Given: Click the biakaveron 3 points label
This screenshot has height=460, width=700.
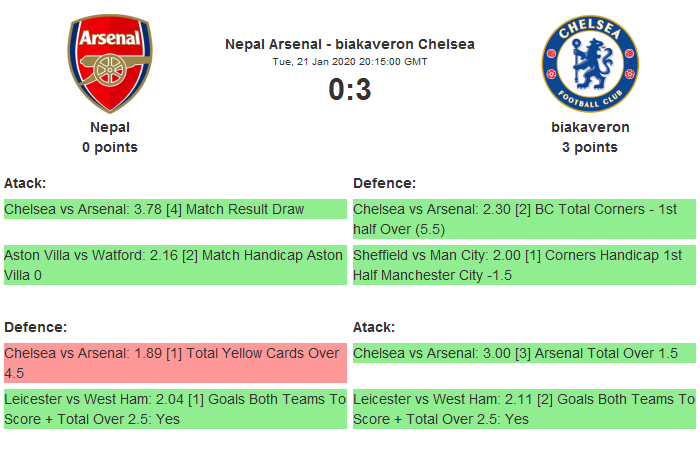Looking at the screenshot, I should coord(590,147).
